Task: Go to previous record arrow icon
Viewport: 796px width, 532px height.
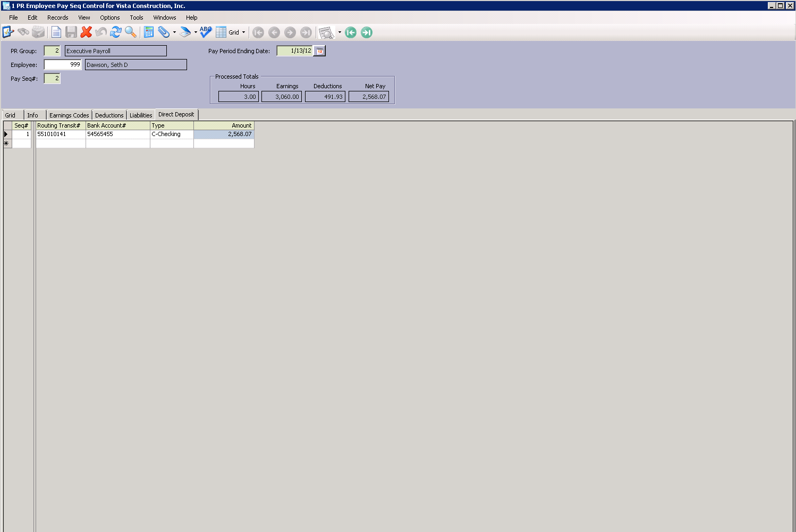Action: click(274, 32)
